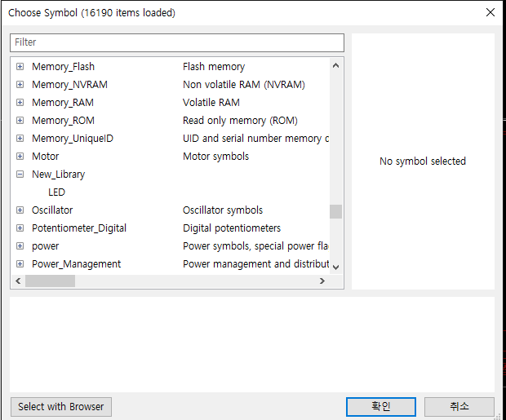Expand the Oscillator library
The width and height of the screenshot is (506, 420).
pyautogui.click(x=20, y=210)
